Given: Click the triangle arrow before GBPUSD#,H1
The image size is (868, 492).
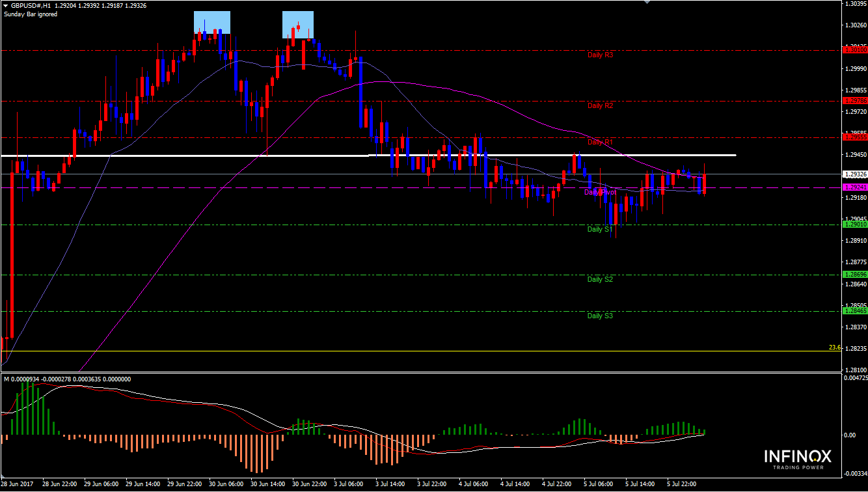Looking at the screenshot, I should (6, 5).
